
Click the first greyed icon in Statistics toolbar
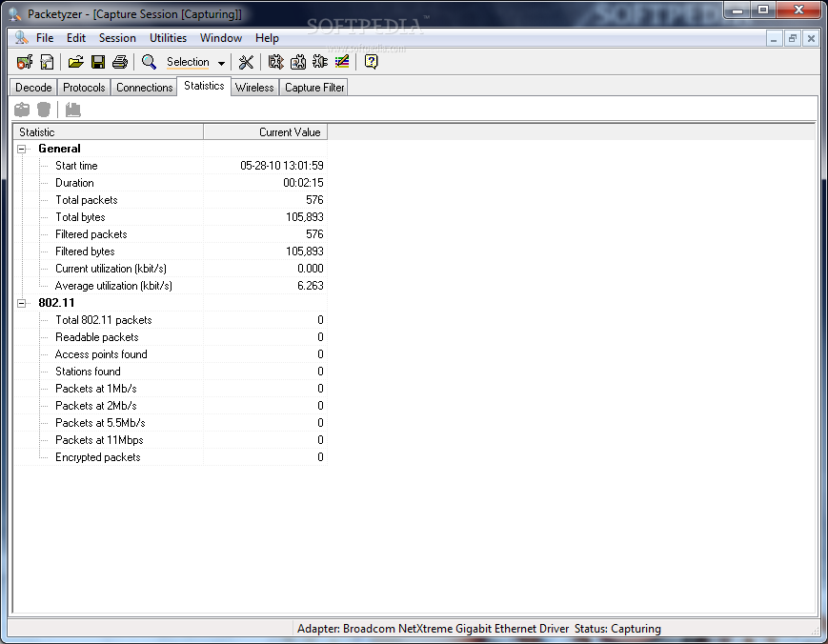point(22,110)
